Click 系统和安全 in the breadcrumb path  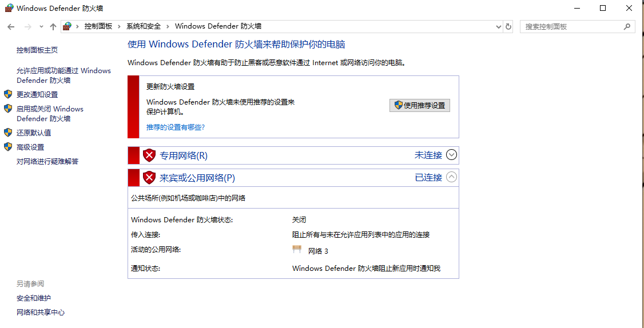coord(144,26)
